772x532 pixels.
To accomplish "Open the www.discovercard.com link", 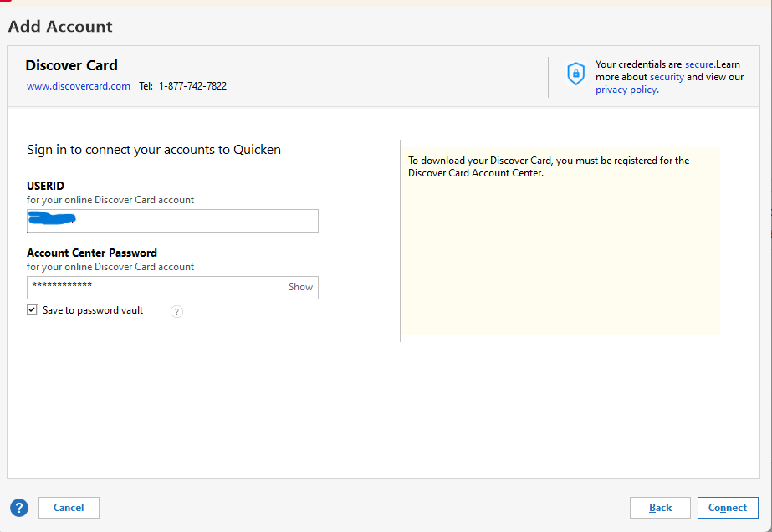I will pos(79,86).
